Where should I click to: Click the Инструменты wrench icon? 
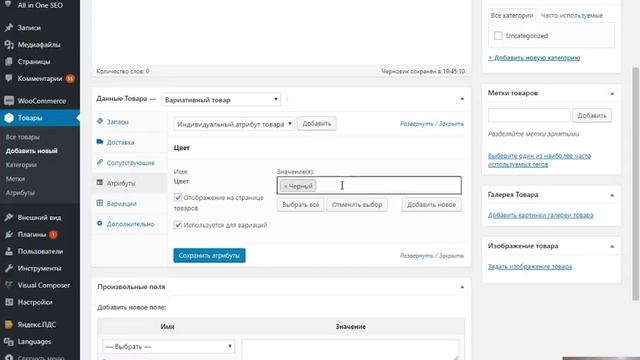coord(9,268)
